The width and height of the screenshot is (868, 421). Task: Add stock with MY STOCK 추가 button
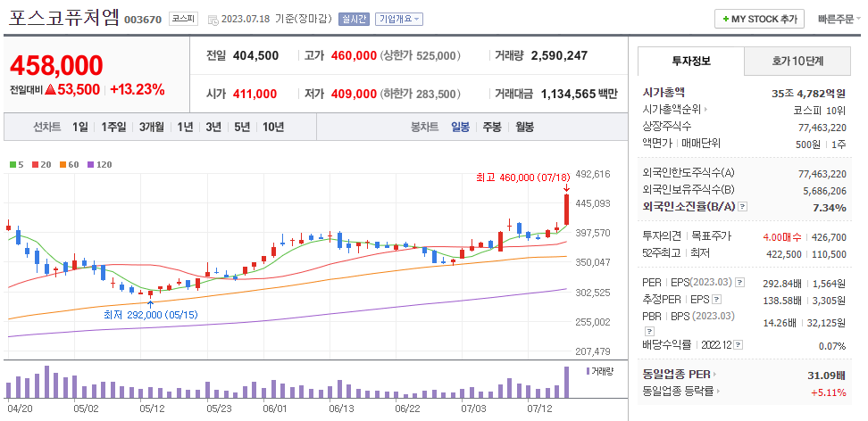click(x=759, y=19)
